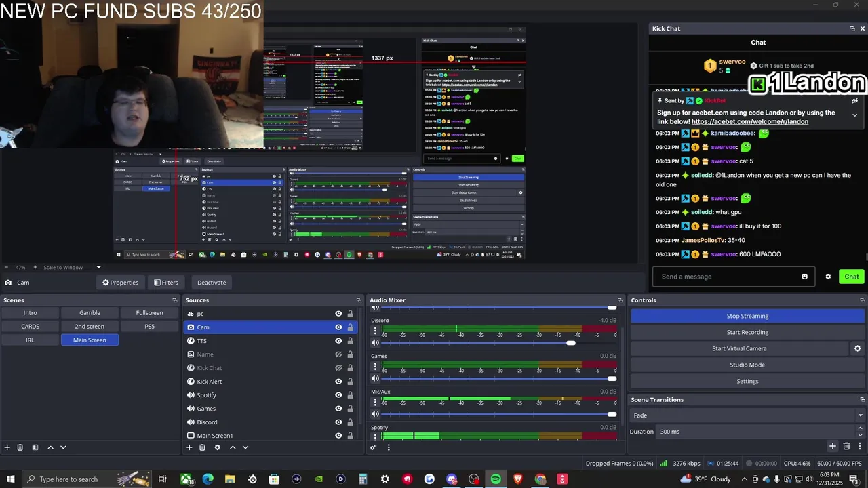The image size is (868, 488).
Task: Switch to the CARDS scene
Action: tap(30, 327)
